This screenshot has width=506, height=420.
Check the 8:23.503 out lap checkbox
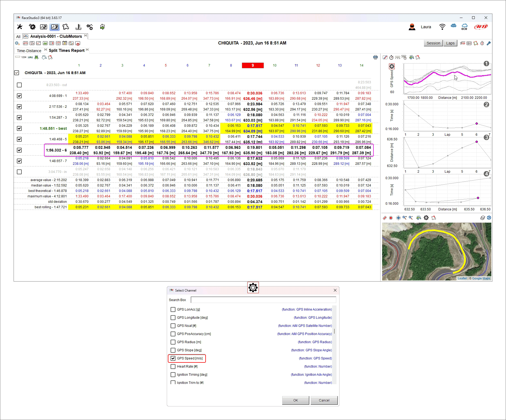[19, 85]
